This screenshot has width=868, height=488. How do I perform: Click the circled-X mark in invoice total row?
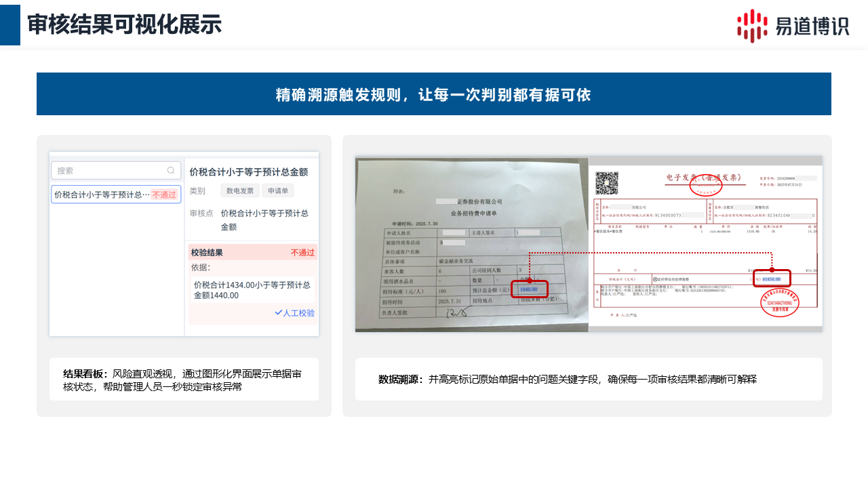click(655, 279)
